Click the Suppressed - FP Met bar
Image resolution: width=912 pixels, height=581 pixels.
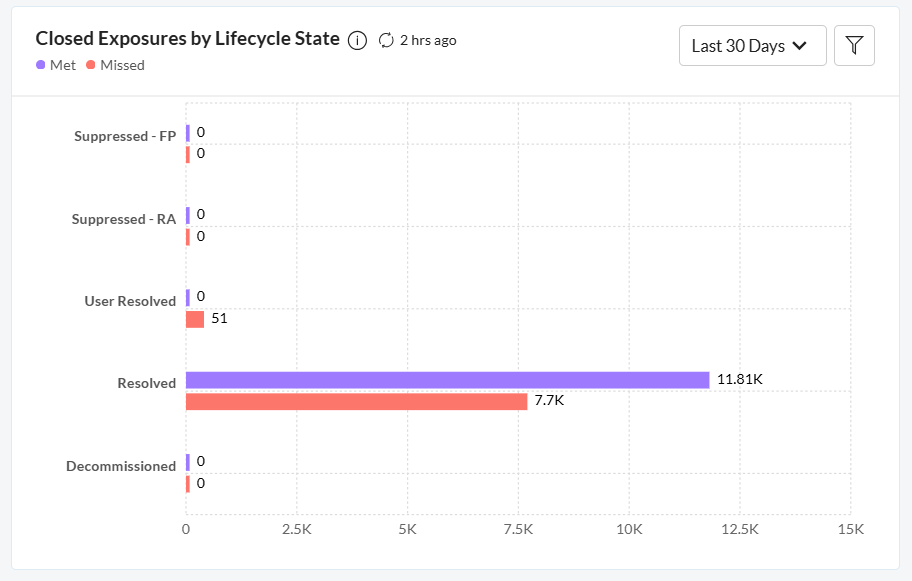point(188,133)
